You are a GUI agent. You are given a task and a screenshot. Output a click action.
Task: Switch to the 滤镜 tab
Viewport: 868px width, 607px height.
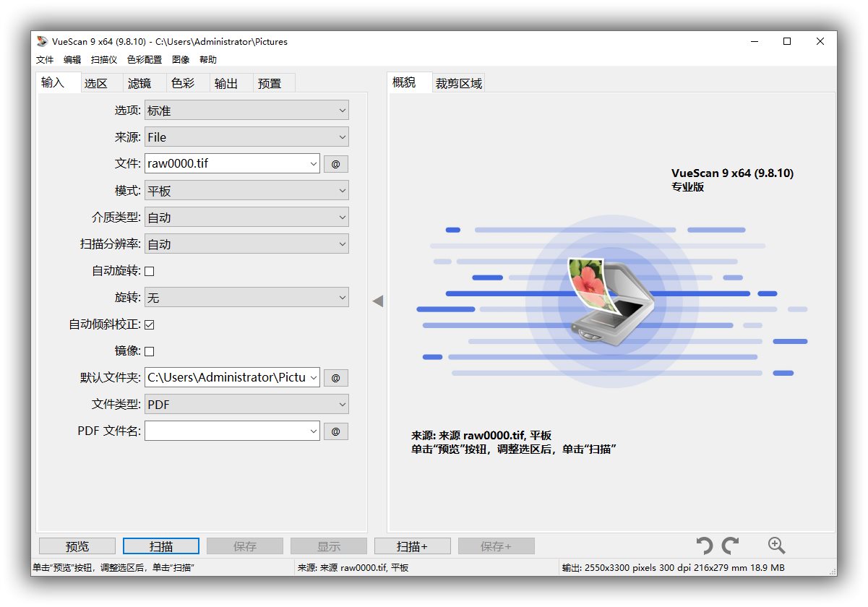145,83
